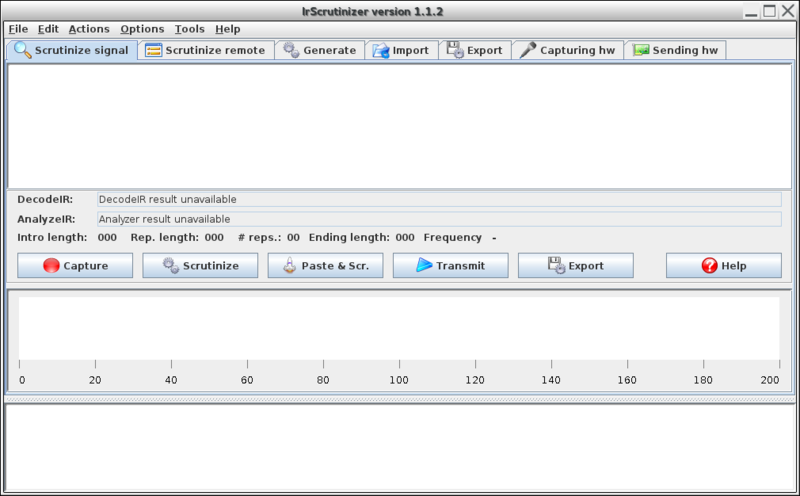The image size is (800, 496).
Task: Open the File menu
Action: [18, 29]
